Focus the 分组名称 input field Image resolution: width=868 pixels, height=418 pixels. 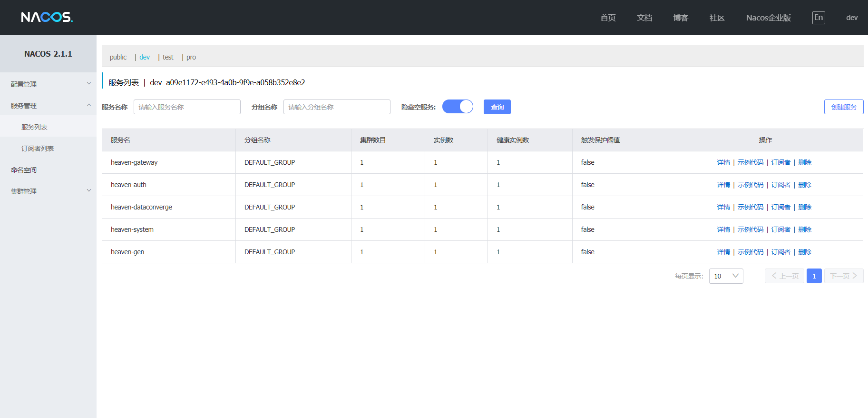point(337,107)
